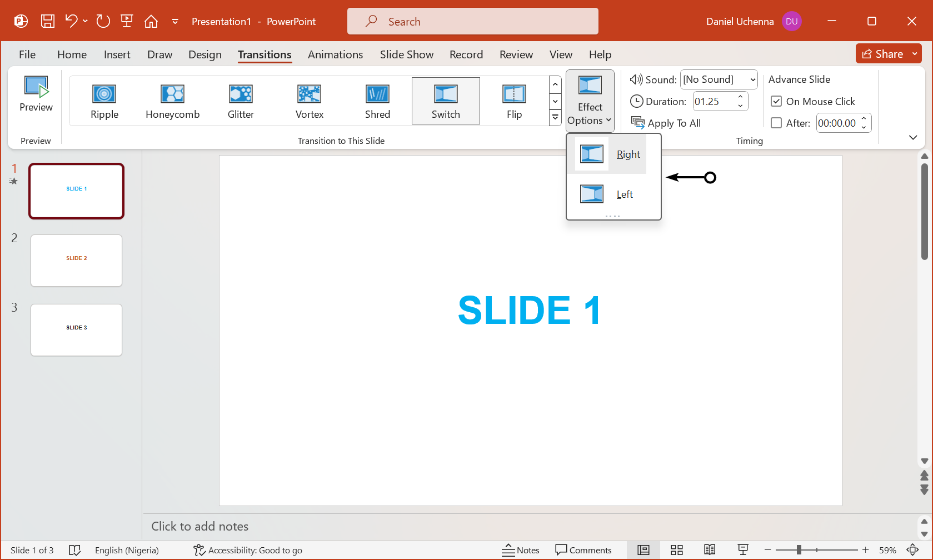
Task: Open the Sound dropdown list
Action: point(752,80)
